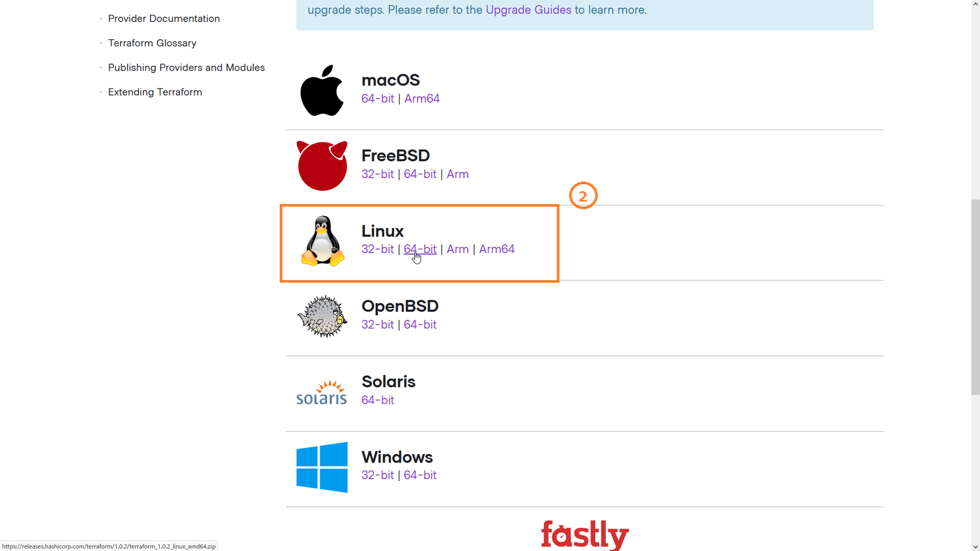Click the Linux Tux penguin icon
This screenshot has width=980, height=551.
point(322,240)
